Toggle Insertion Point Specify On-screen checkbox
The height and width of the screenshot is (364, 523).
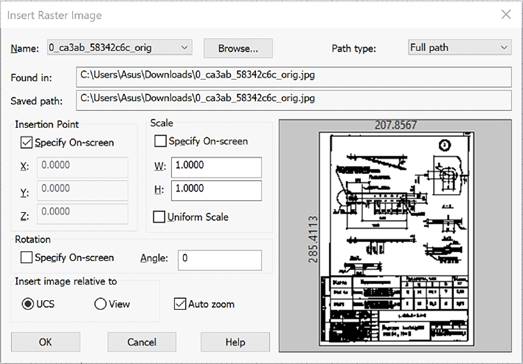point(27,142)
